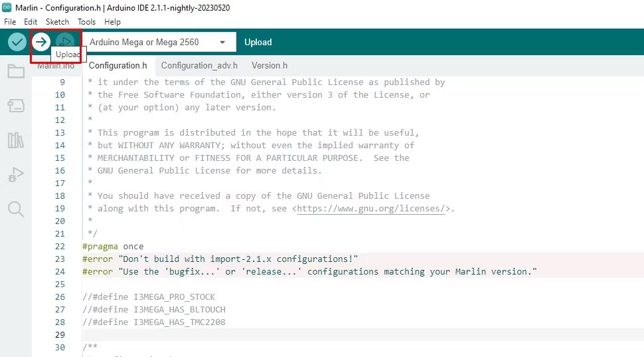
Task: Place cursor on empty line 29
Action: click(x=362, y=335)
